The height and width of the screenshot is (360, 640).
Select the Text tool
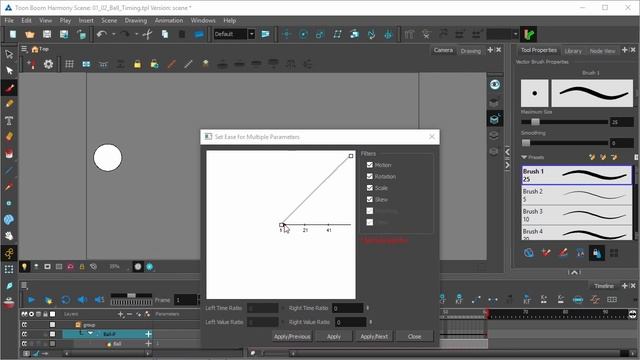coord(9,120)
